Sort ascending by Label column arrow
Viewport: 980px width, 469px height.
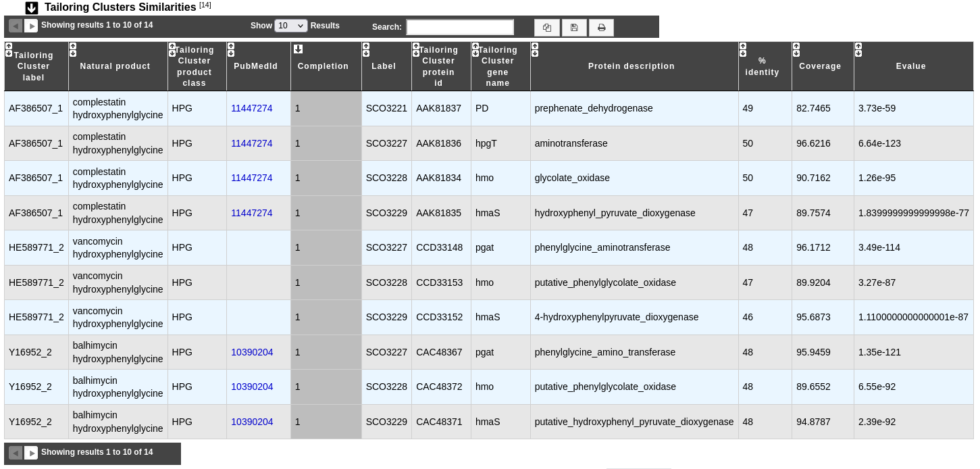tap(366, 46)
